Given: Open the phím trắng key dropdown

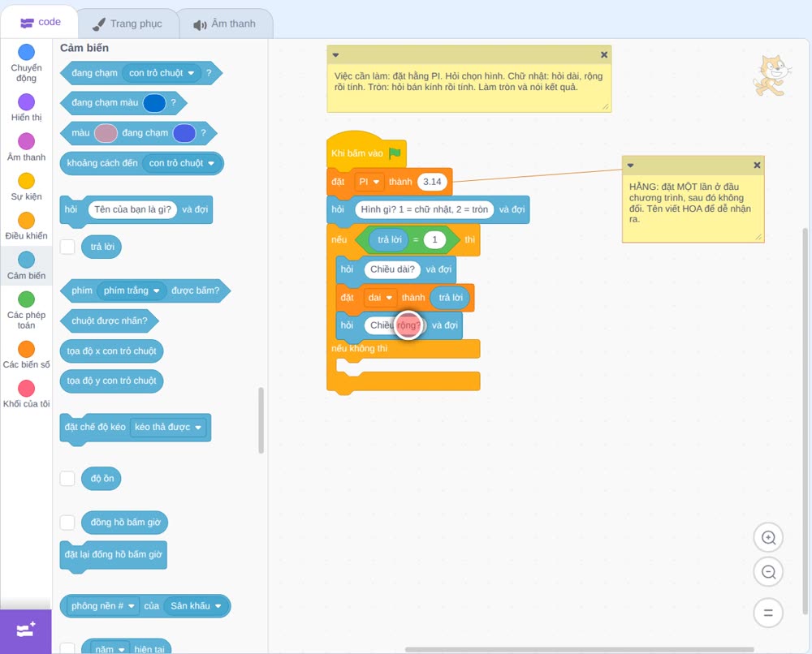Looking at the screenshot, I should pos(132,290).
